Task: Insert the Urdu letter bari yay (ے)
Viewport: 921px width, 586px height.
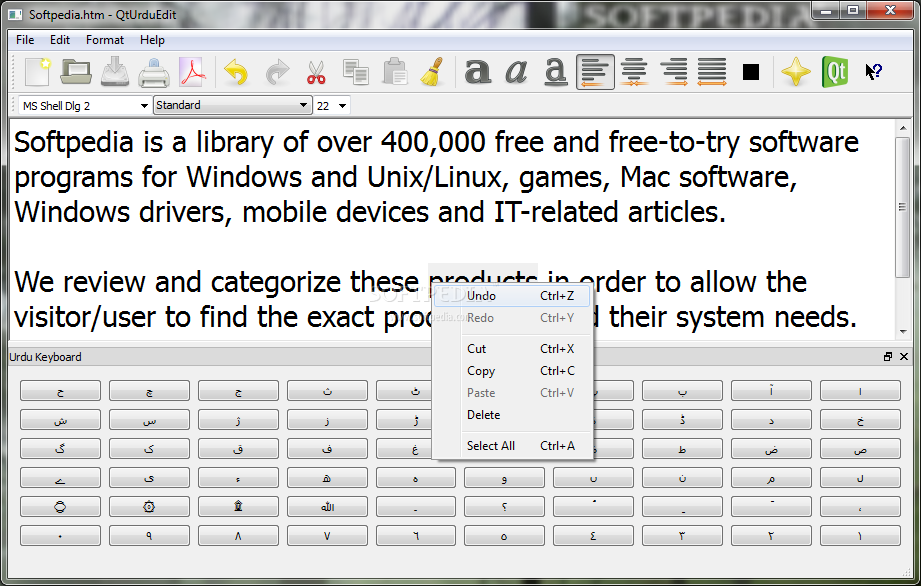Action: pos(60,477)
